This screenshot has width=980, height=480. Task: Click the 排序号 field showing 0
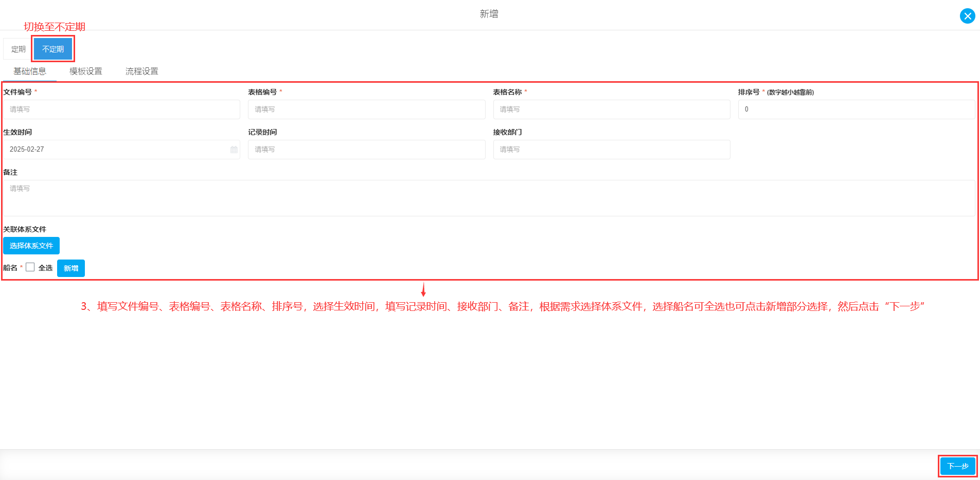857,109
